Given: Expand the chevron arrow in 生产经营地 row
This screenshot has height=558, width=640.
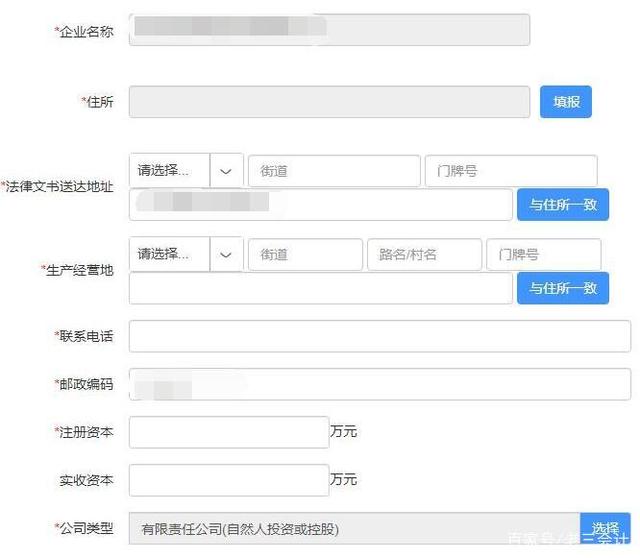Looking at the screenshot, I should (x=227, y=254).
